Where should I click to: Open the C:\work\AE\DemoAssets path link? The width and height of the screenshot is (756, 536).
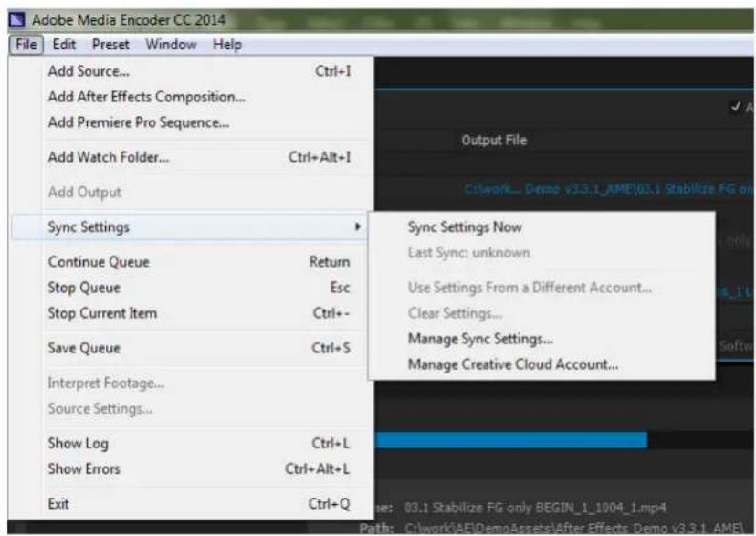click(x=573, y=529)
